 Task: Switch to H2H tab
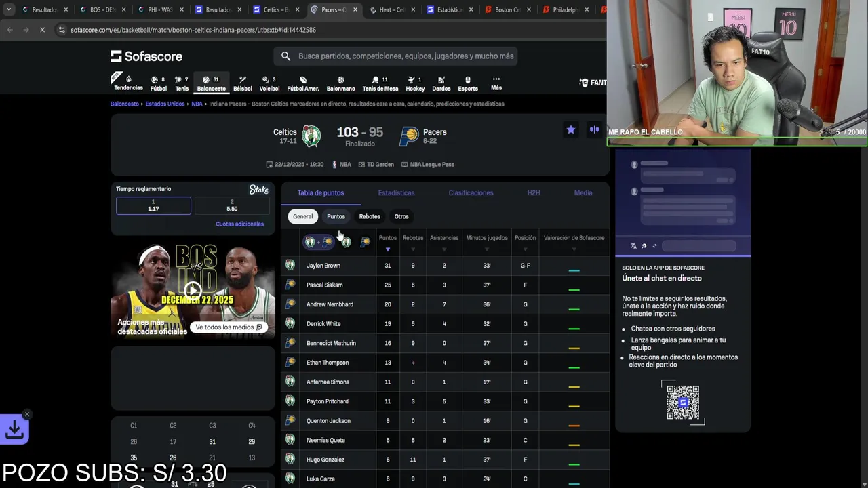(x=534, y=193)
